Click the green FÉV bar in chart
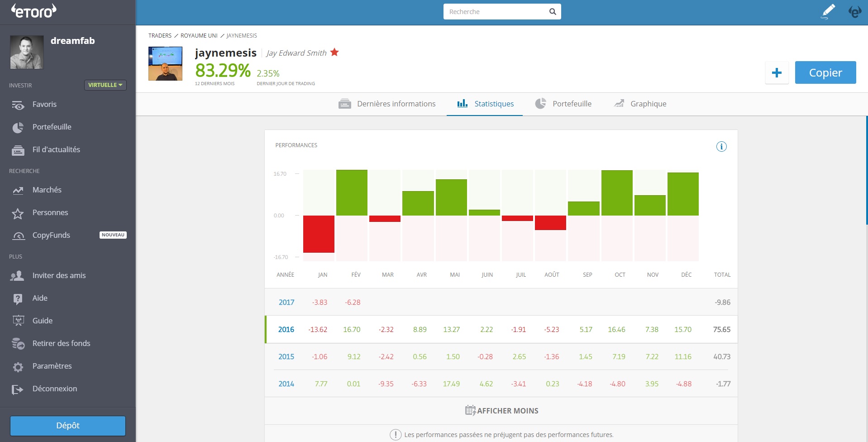The height and width of the screenshot is (442, 868). tap(352, 192)
